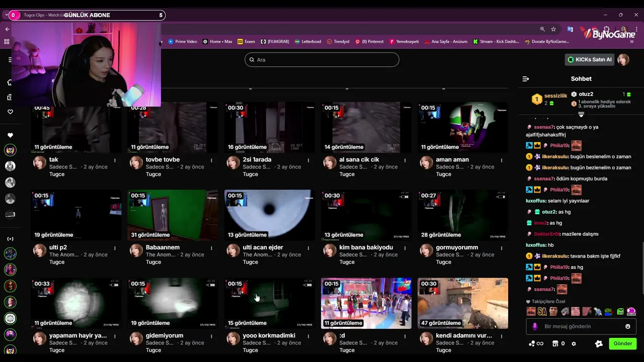This screenshot has width=644, height=362.
Task: Open the 'Babaannem' clip thumbnail
Action: (x=173, y=215)
